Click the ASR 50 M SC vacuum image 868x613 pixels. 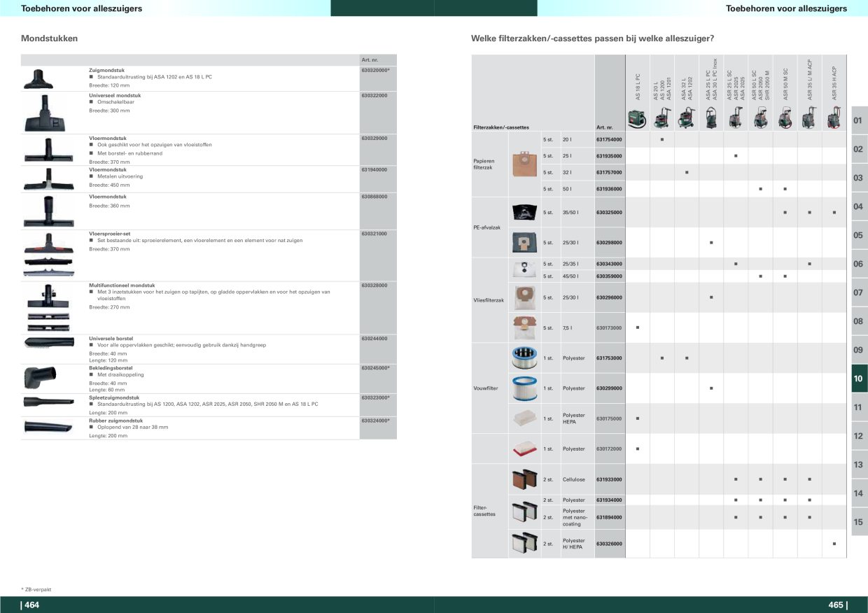(785, 118)
